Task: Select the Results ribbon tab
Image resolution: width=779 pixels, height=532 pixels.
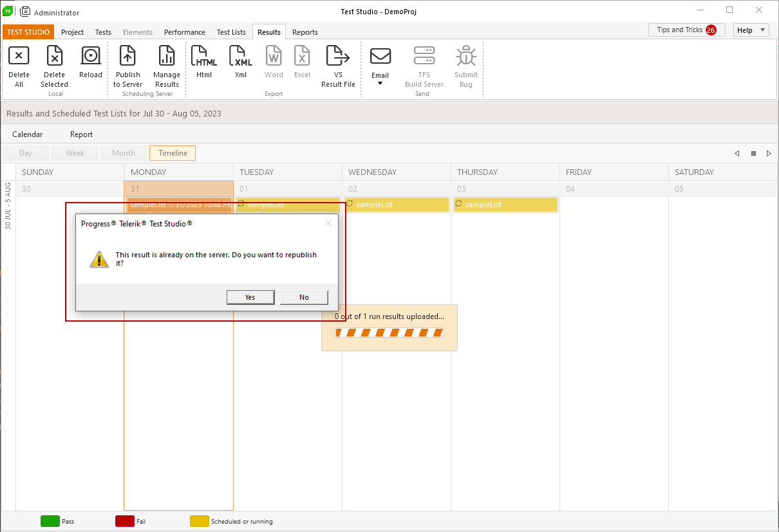Action: pyautogui.click(x=269, y=32)
